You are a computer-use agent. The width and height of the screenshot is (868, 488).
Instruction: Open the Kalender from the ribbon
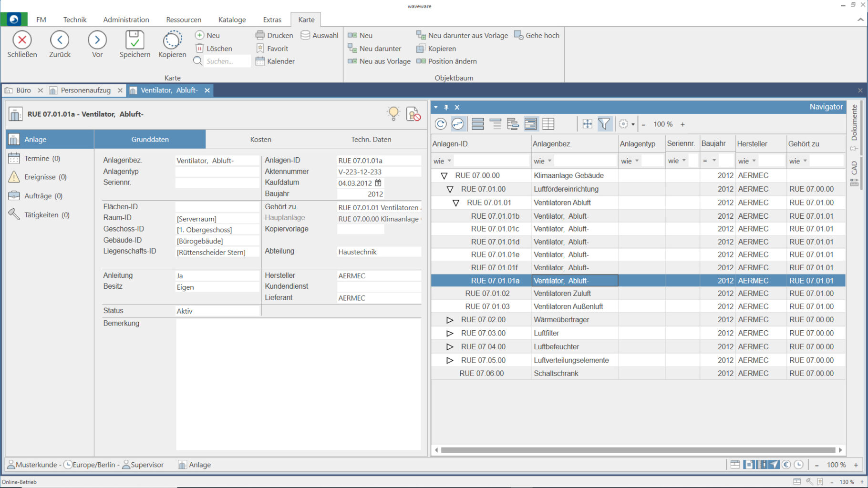(x=275, y=61)
